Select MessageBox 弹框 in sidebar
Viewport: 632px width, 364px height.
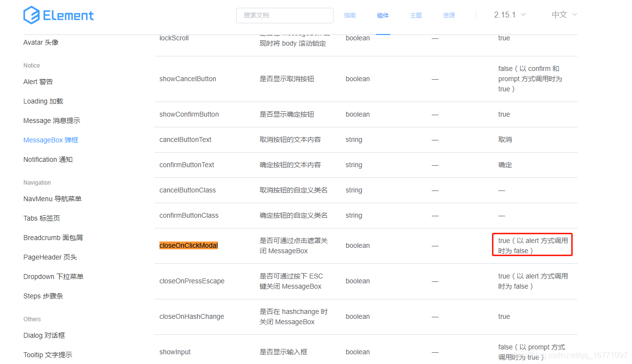point(51,140)
